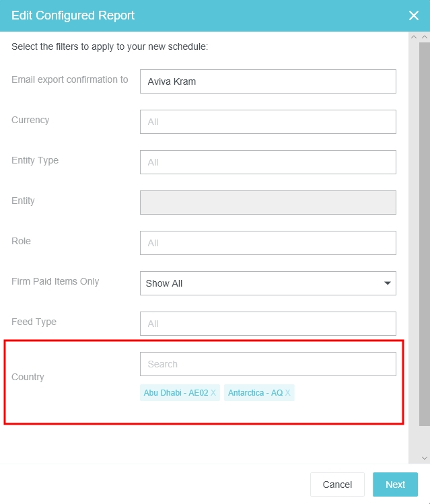
Task: Click the Email export confirmation field
Action: pos(268,81)
